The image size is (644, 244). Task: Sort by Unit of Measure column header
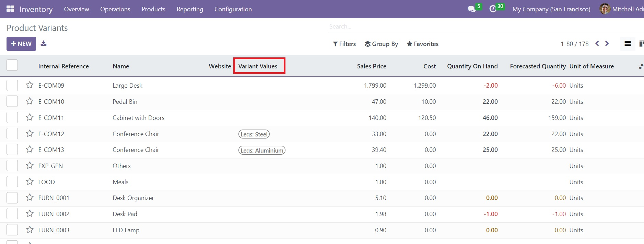tap(592, 66)
